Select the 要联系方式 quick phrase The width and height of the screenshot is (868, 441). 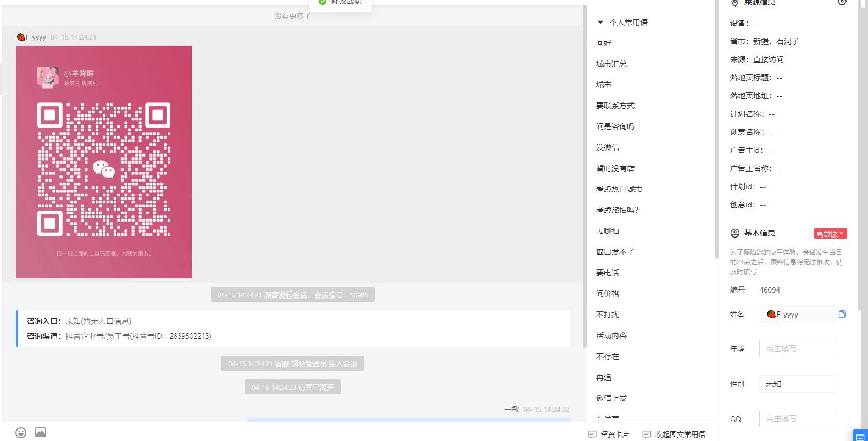coord(615,106)
